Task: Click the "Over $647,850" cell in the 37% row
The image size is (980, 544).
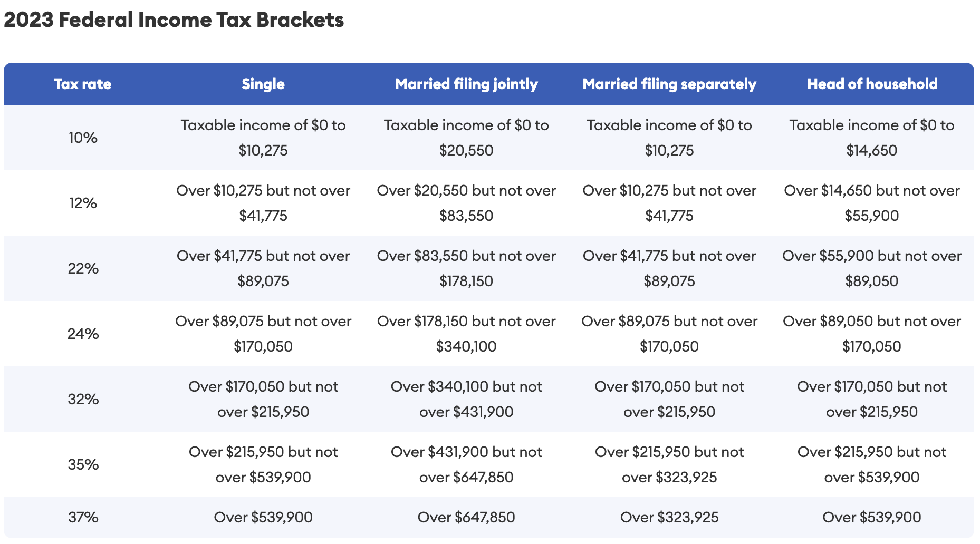Action: point(466,518)
